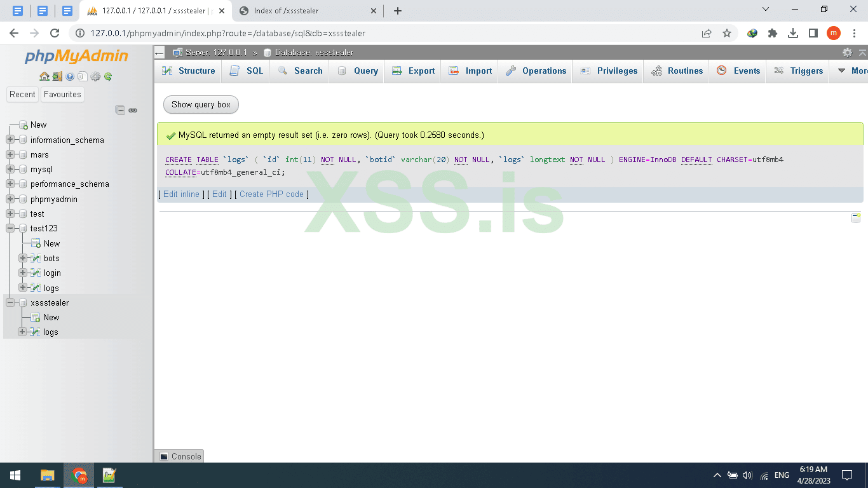This screenshot has width=868, height=488.
Task: Expand the bots table node
Action: click(23, 258)
